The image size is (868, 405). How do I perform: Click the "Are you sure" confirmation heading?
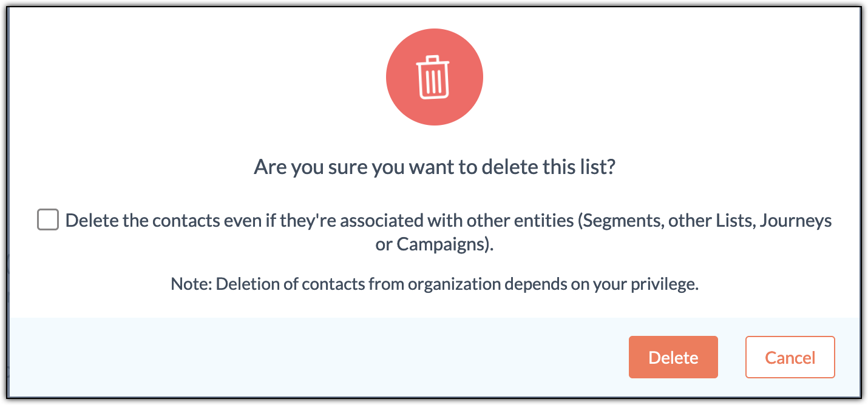click(x=434, y=167)
